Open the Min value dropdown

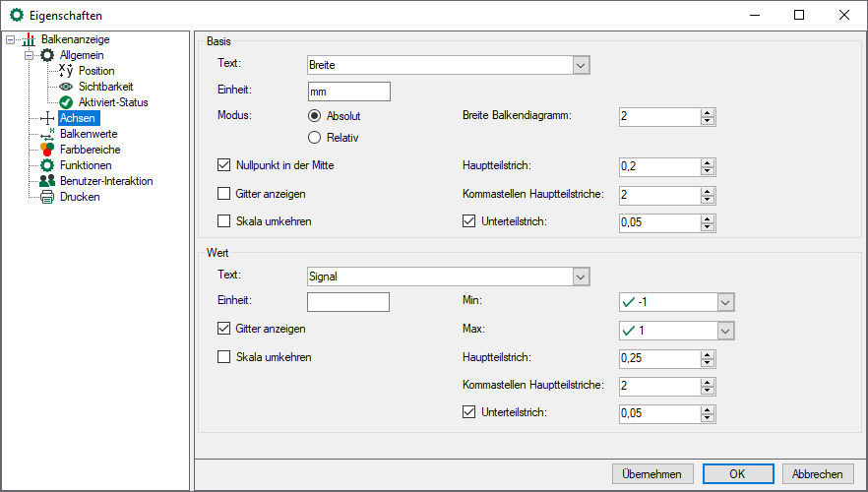(726, 302)
